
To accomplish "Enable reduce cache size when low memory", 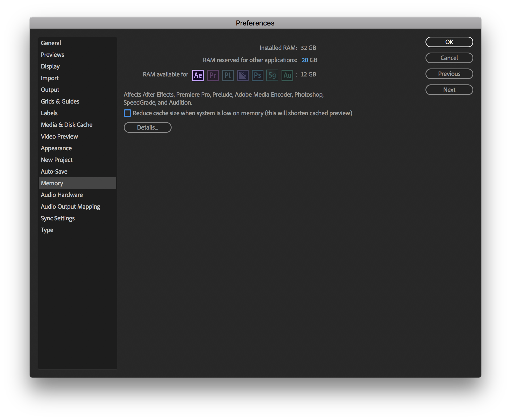I will pos(127,113).
